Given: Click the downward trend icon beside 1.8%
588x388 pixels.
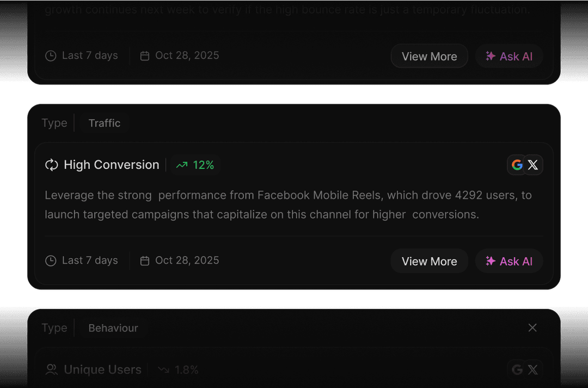Looking at the screenshot, I should [x=163, y=369].
